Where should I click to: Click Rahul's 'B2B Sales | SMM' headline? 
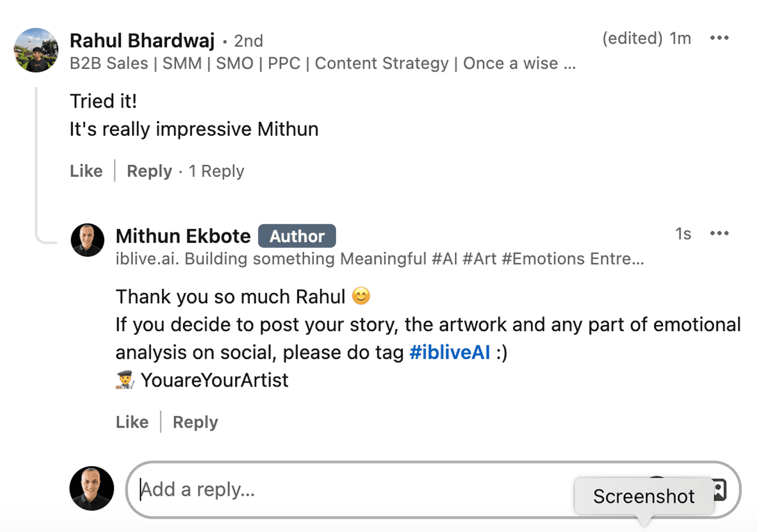pyautogui.click(x=322, y=64)
